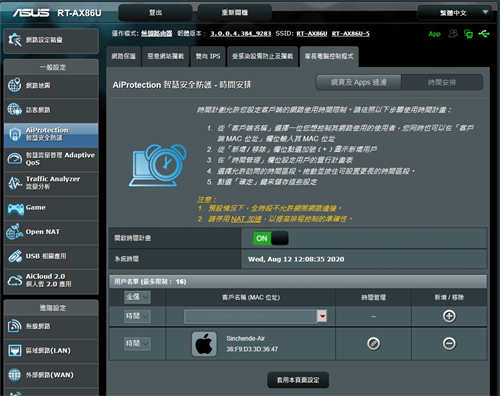This screenshot has height=396, width=500.
Task: Click the guest users status icon
Action: pos(453,34)
